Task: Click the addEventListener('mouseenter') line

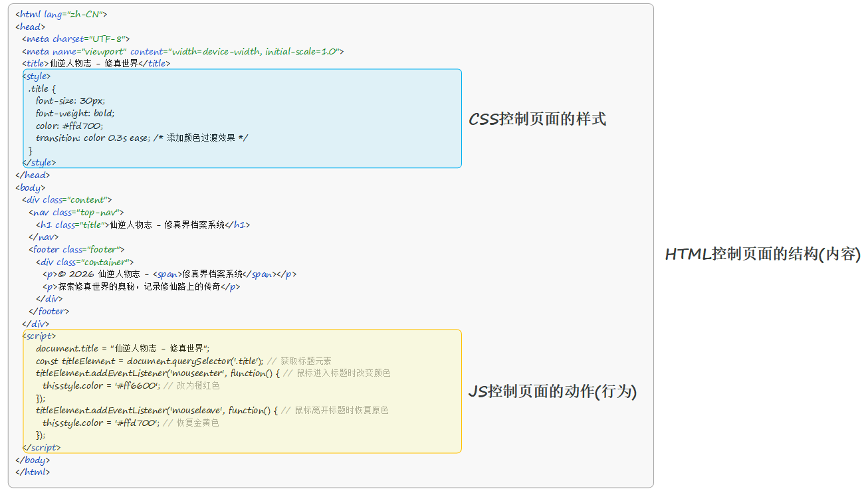Action: pyautogui.click(x=213, y=373)
